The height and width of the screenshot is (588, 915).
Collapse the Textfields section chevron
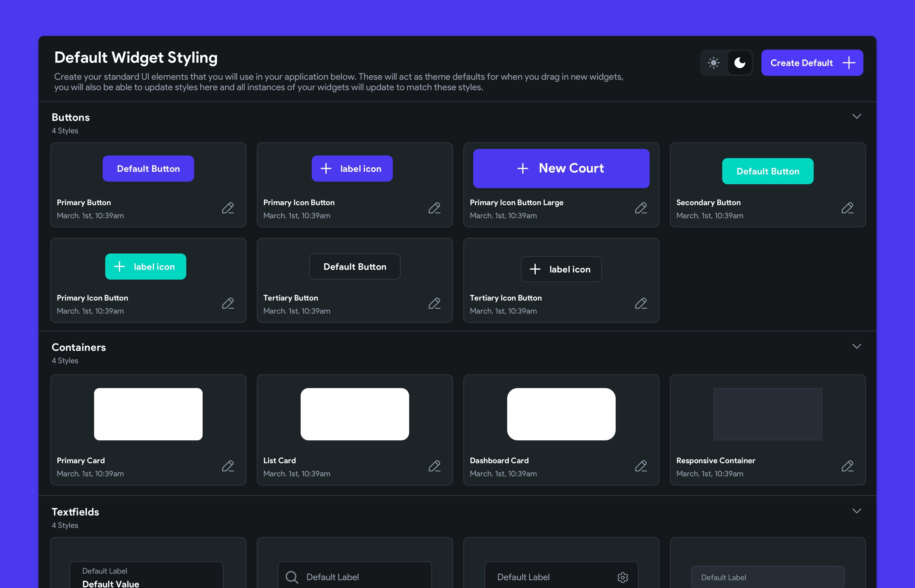click(x=857, y=511)
